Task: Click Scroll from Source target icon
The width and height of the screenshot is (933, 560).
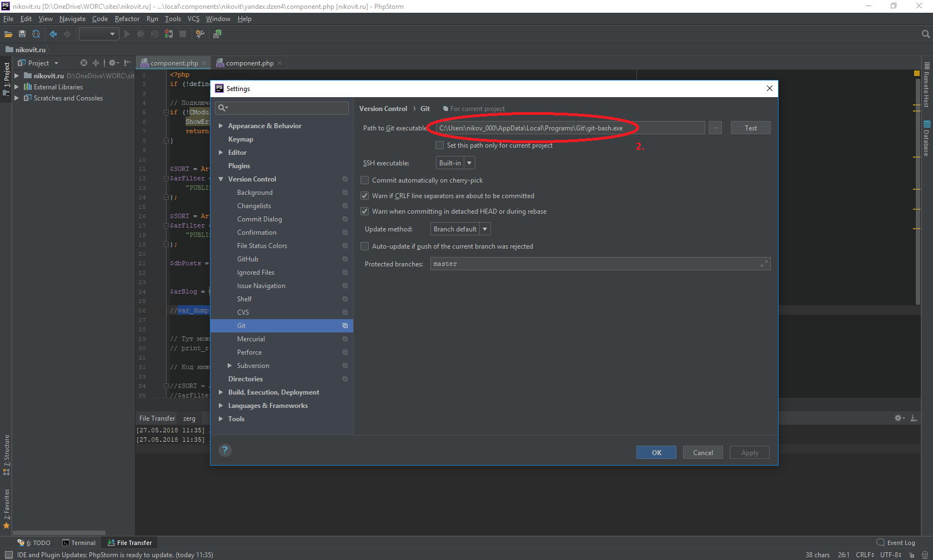Action: tap(84, 63)
